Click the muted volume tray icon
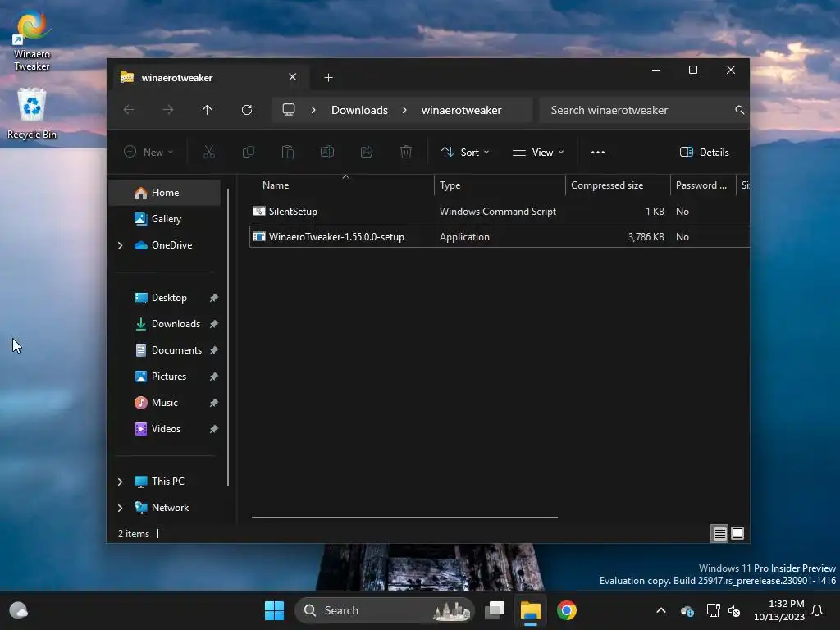The image size is (840, 630). click(x=734, y=610)
